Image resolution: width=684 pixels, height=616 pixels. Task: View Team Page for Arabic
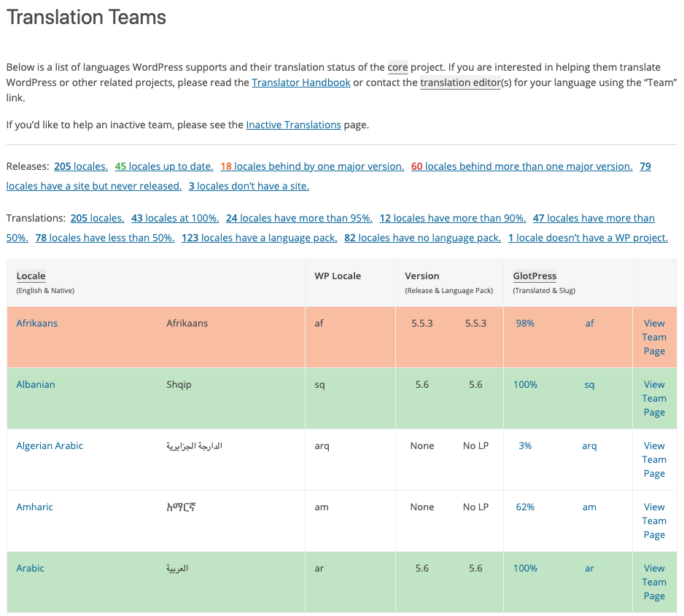(x=654, y=582)
